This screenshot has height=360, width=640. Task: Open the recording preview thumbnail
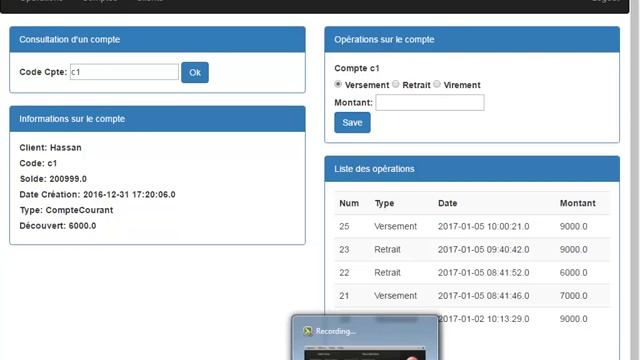click(365, 353)
